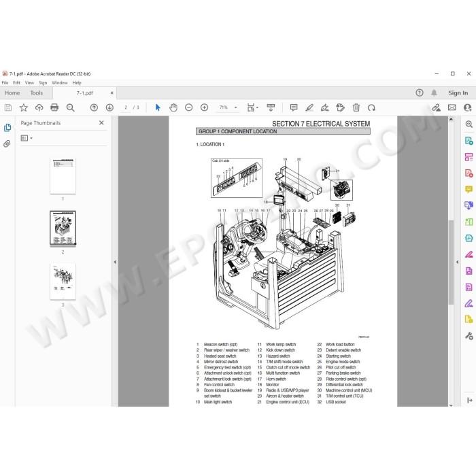Open the Page Thumbnails panel icon
This screenshot has width=476, height=476.
tap(7, 128)
